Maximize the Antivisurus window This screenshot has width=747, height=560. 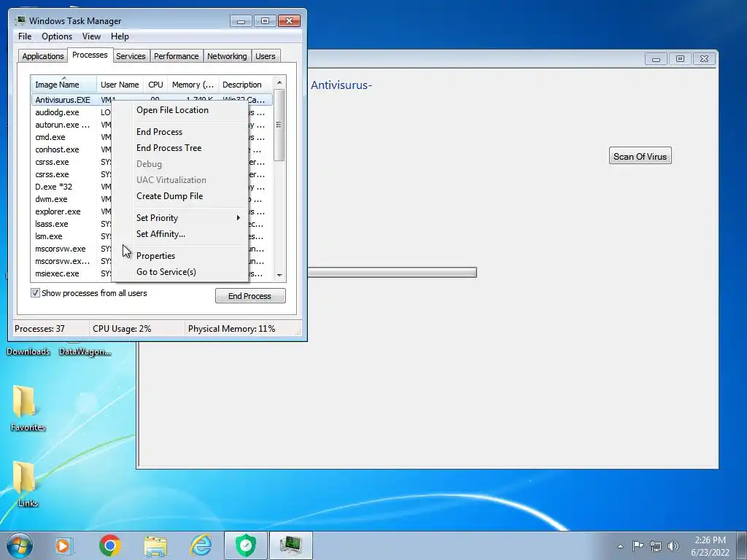click(x=680, y=58)
